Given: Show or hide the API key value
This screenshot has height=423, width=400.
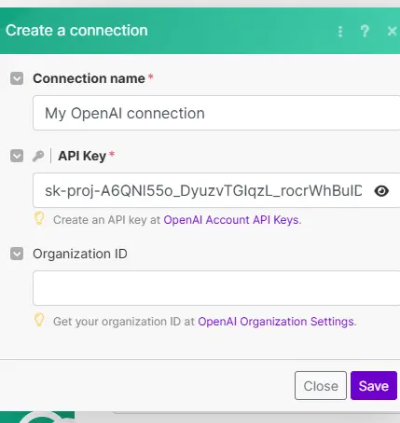Looking at the screenshot, I should (x=381, y=191).
